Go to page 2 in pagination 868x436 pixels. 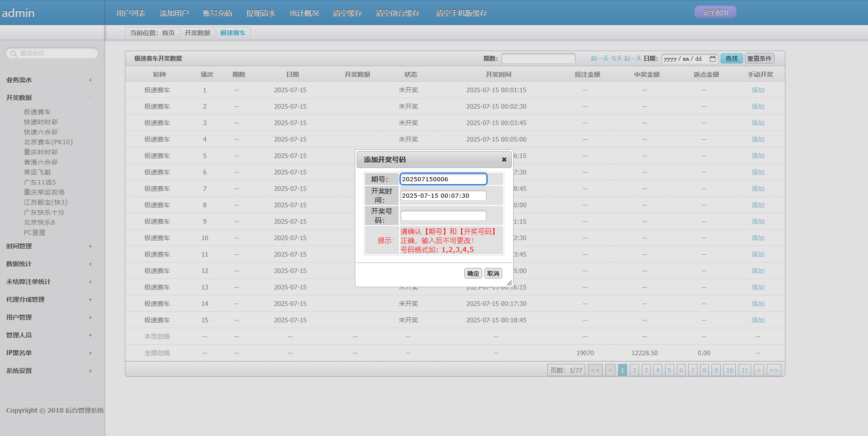634,370
